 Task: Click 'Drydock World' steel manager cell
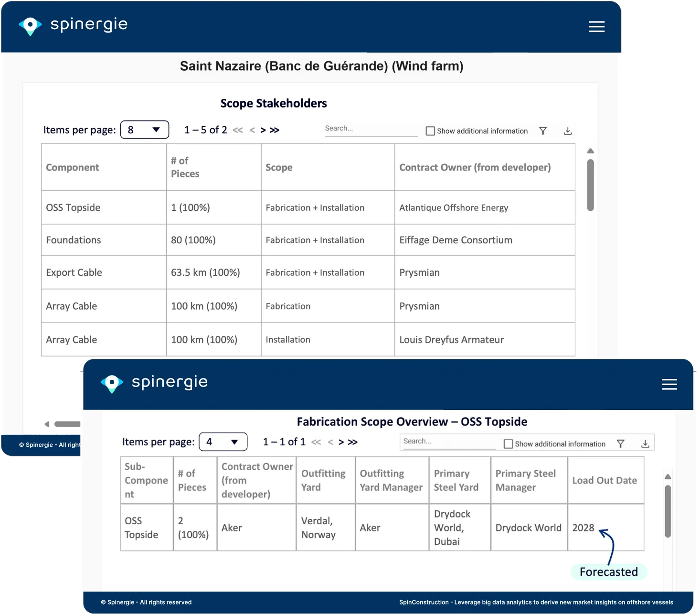(x=529, y=528)
